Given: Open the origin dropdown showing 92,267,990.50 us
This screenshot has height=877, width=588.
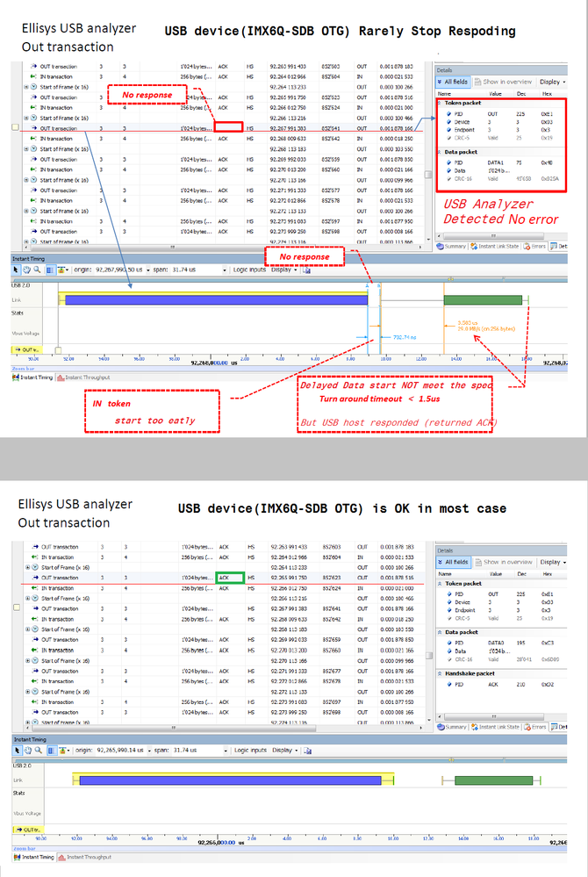Looking at the screenshot, I should point(148,270).
